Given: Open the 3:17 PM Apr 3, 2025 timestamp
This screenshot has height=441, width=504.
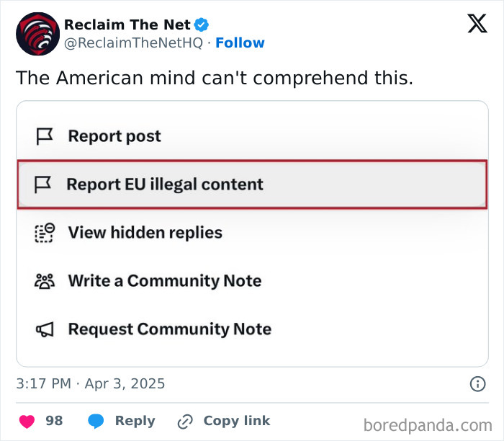Looking at the screenshot, I should 91,383.
